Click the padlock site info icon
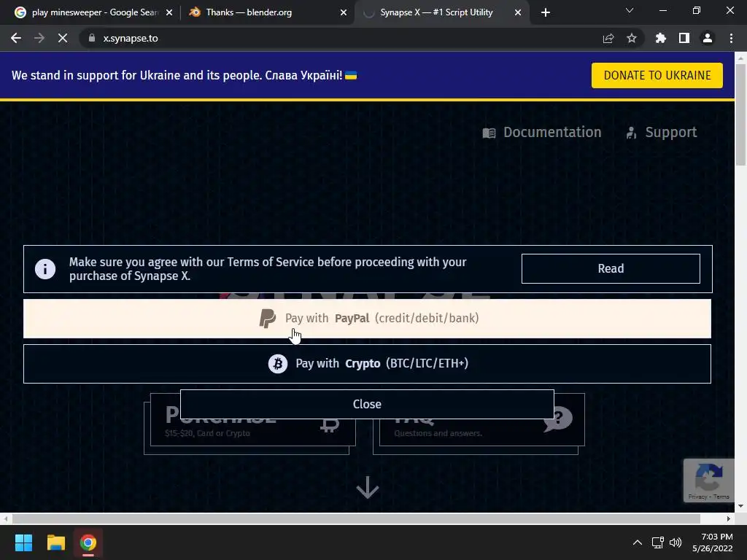The width and height of the screenshot is (747, 560). [92, 38]
